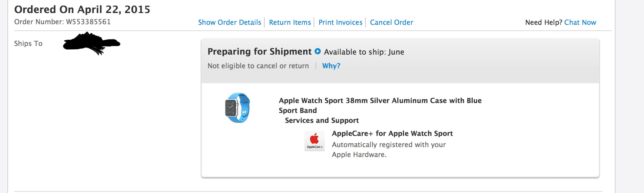Image resolution: width=644 pixels, height=193 pixels.
Task: Click the order number W553385561
Action: point(88,22)
